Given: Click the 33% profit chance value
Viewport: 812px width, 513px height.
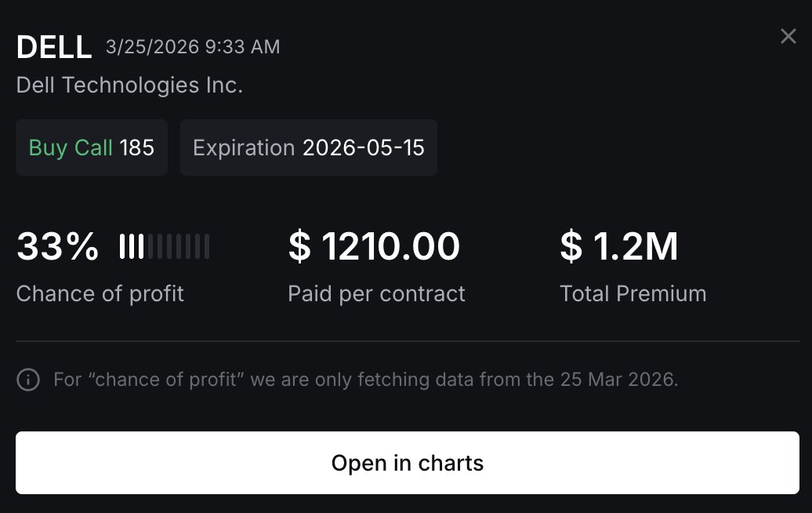Looking at the screenshot, I should coord(57,247).
